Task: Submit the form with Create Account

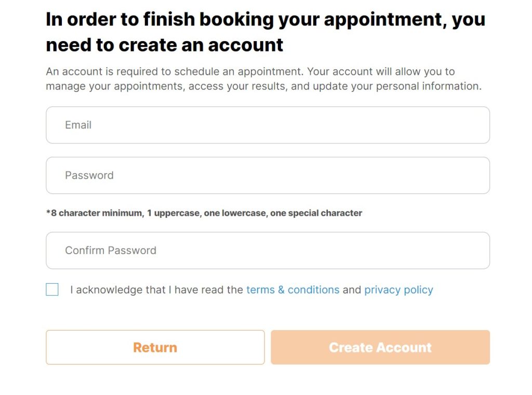Action: pos(380,347)
